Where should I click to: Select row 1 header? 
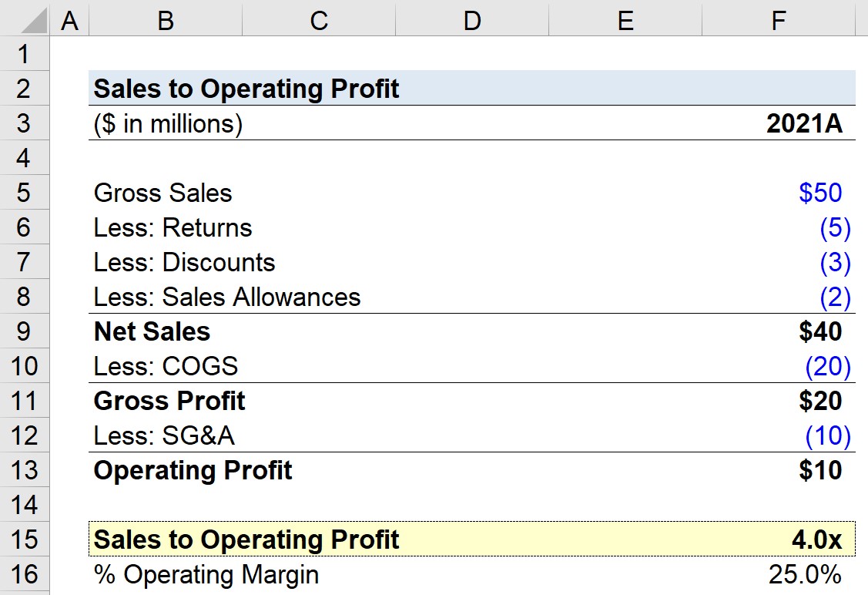25,54
